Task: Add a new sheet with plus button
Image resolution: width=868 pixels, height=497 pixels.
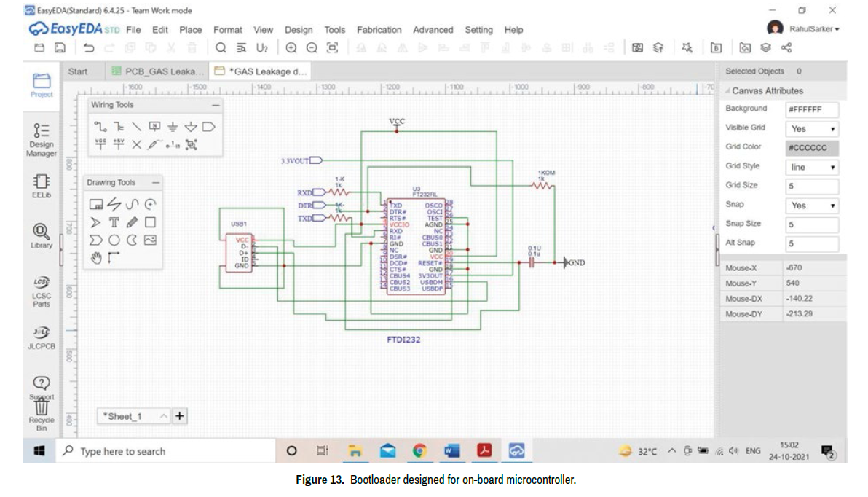Action: pyautogui.click(x=180, y=416)
